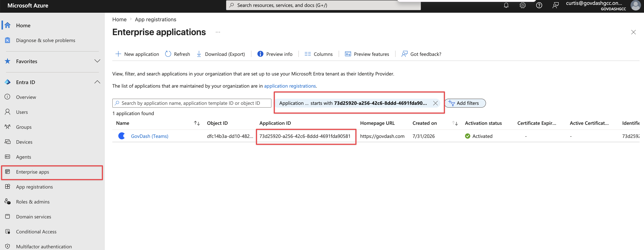Image resolution: width=644 pixels, height=250 pixels.
Task: Click the Agents icon in sidebar
Action: (7, 157)
